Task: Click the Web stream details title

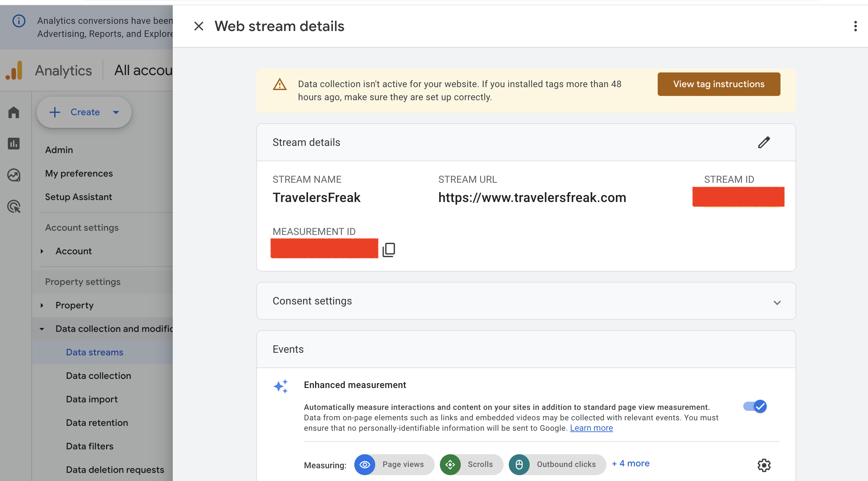Action: pyautogui.click(x=279, y=26)
